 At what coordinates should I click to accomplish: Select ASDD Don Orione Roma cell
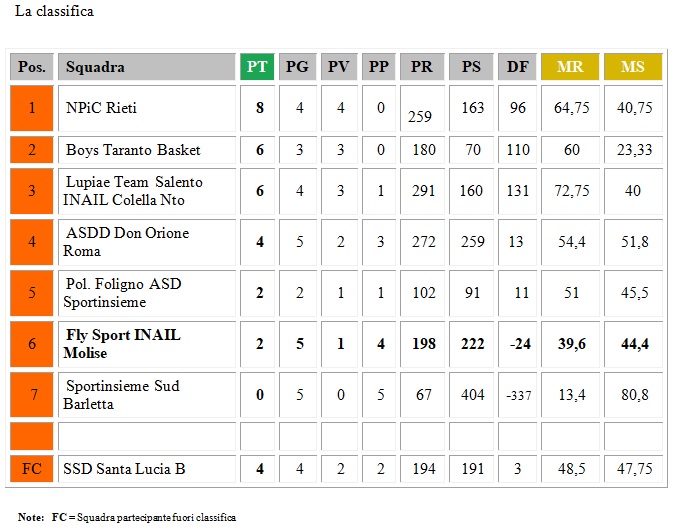point(147,242)
